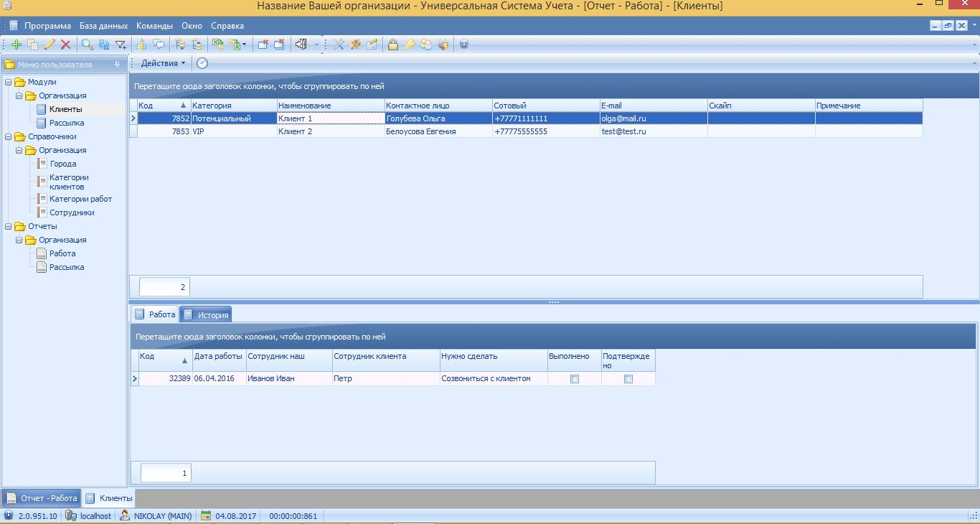980x524 pixels.
Task: Edit the record with the pencil icon
Action: tap(49, 45)
